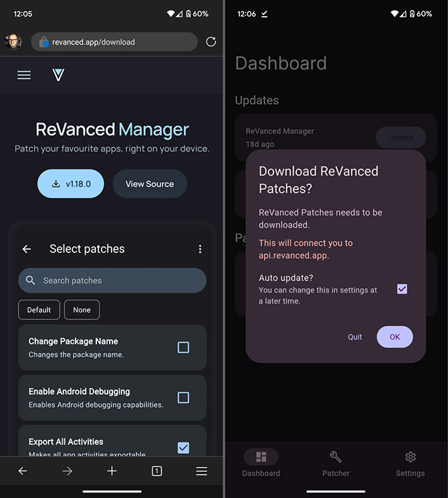This screenshot has height=498, width=448.
Task: Click the Search patches field
Action: tap(112, 280)
